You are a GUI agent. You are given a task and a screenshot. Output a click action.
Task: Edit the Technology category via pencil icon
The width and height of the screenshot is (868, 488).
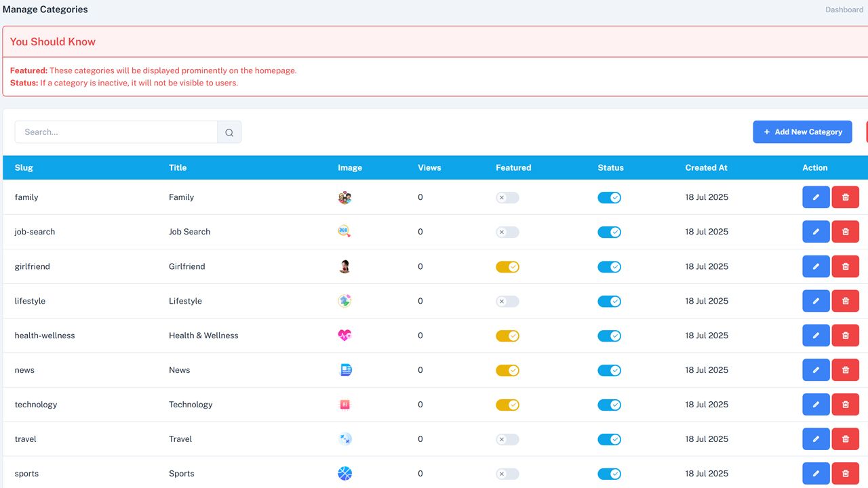tap(816, 405)
